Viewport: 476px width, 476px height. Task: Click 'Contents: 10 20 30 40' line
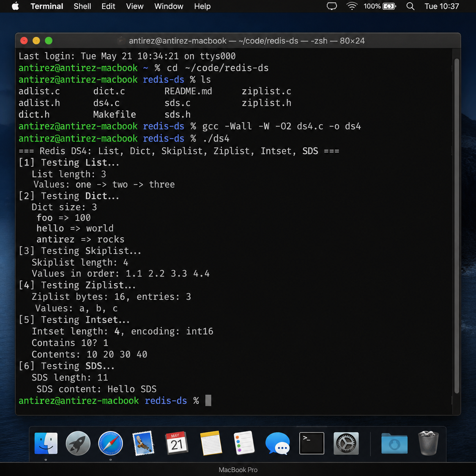tap(89, 355)
